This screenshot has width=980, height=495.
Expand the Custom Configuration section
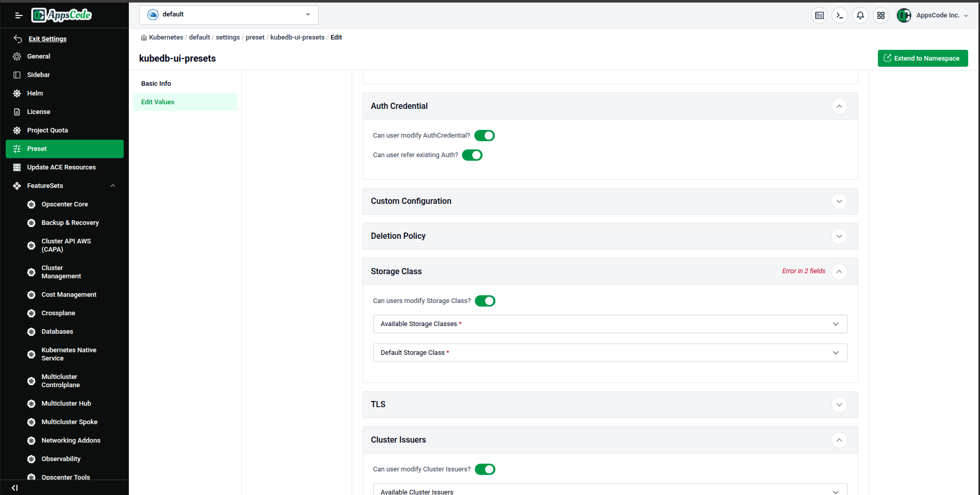coord(839,201)
